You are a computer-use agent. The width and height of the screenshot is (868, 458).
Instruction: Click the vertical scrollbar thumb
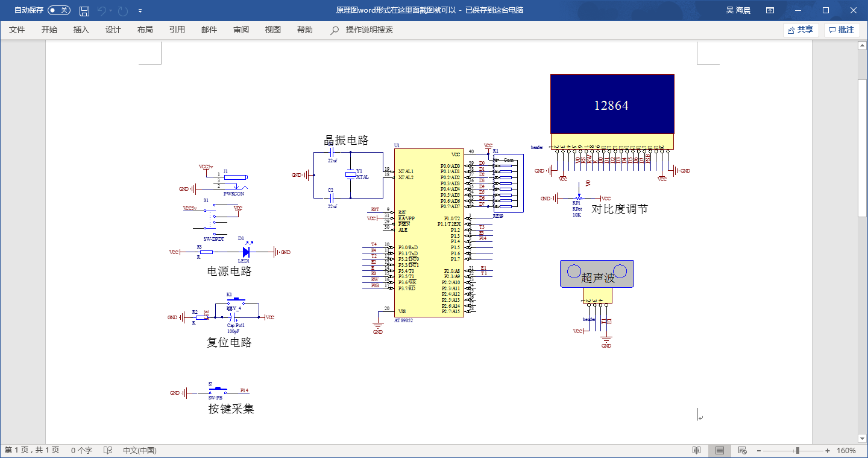863,148
